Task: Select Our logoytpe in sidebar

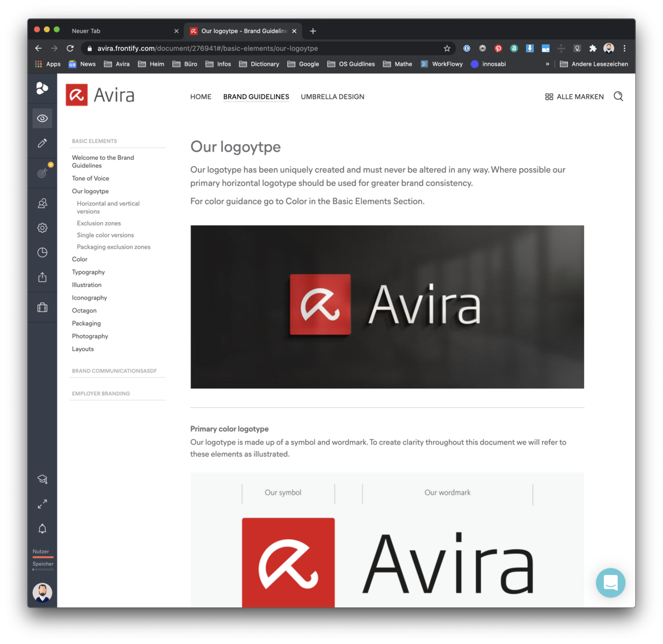Action: coord(90,191)
